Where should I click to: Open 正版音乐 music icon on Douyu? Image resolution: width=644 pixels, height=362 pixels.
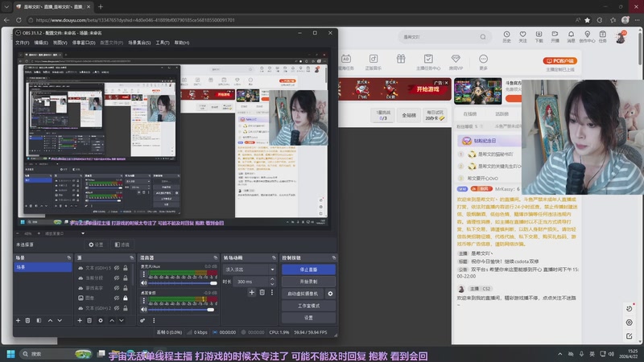click(x=374, y=62)
